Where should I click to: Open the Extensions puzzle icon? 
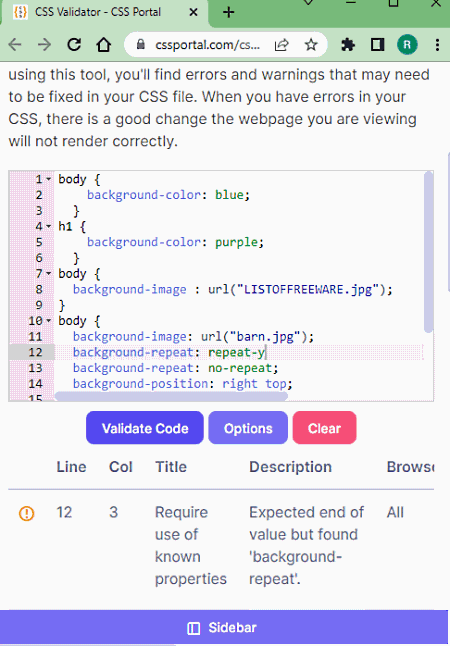348,44
